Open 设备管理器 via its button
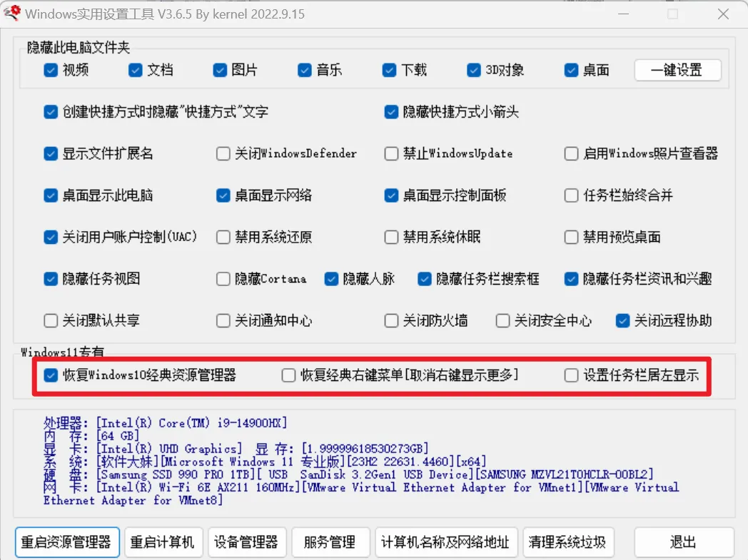 click(x=246, y=542)
